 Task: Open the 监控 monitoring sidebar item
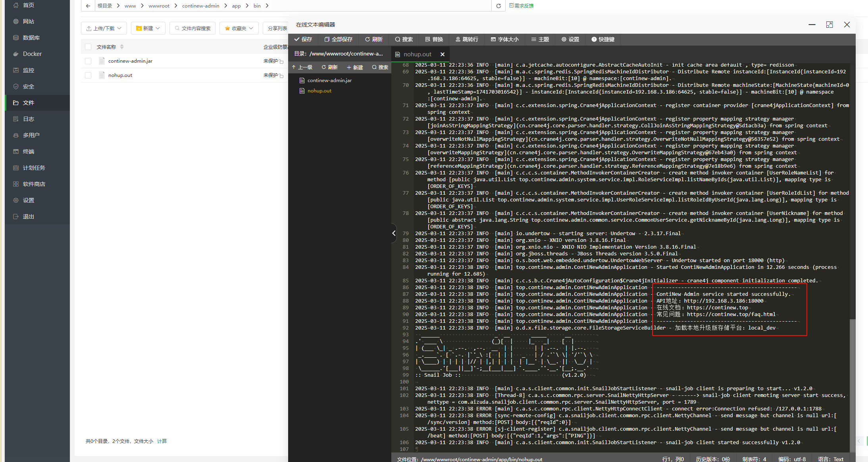point(37,70)
